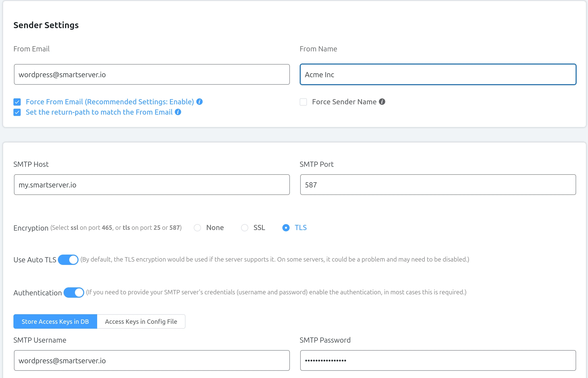
Task: Enable Force Sender Name
Action: tap(303, 102)
